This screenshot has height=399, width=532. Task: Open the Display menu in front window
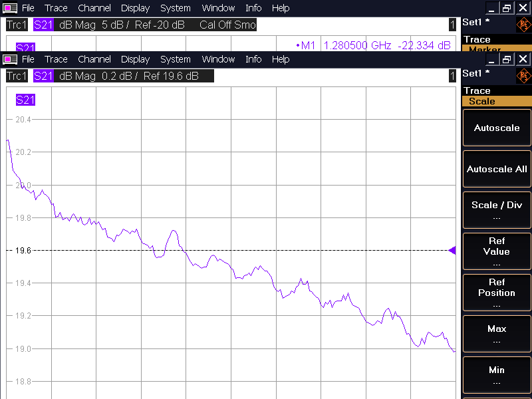135,59
